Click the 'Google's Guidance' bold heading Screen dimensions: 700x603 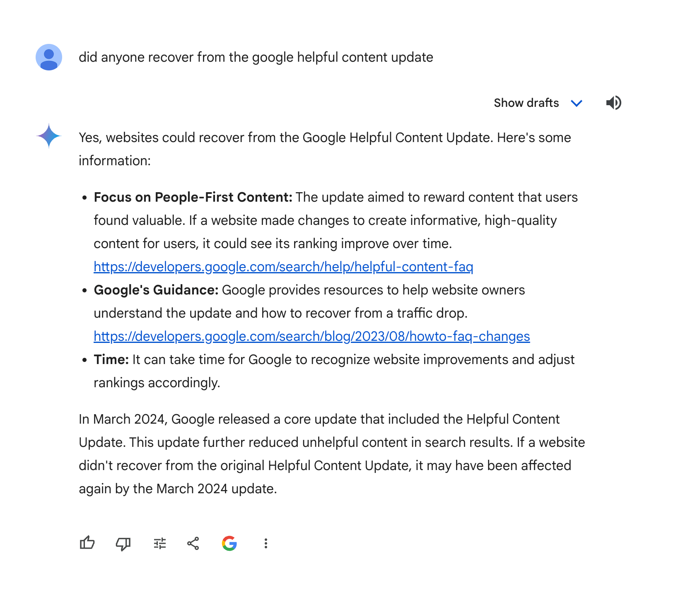tap(156, 290)
